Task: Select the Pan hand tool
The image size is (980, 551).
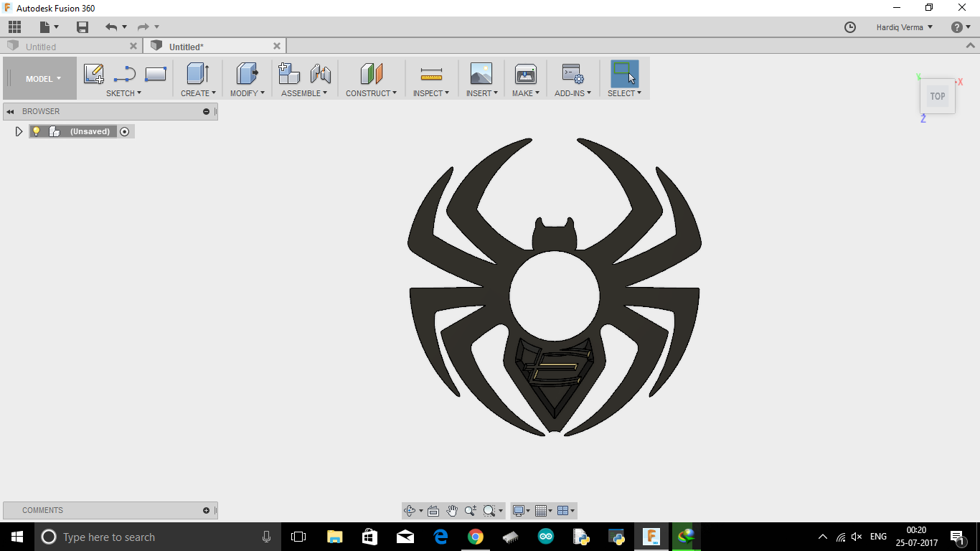Action: coord(452,511)
